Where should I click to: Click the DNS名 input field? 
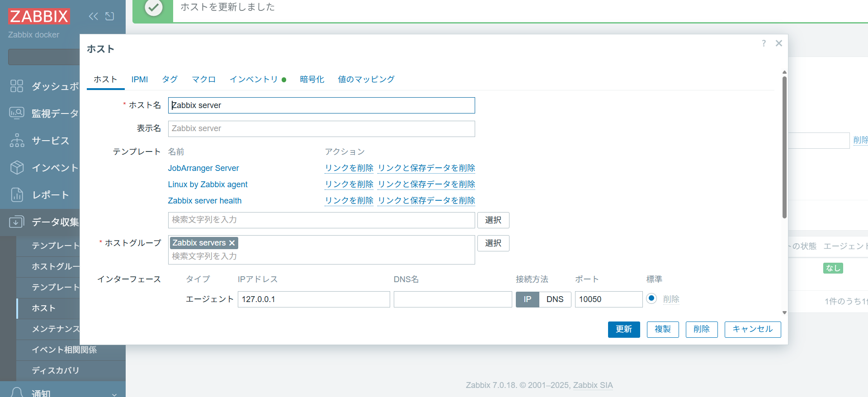click(x=453, y=299)
